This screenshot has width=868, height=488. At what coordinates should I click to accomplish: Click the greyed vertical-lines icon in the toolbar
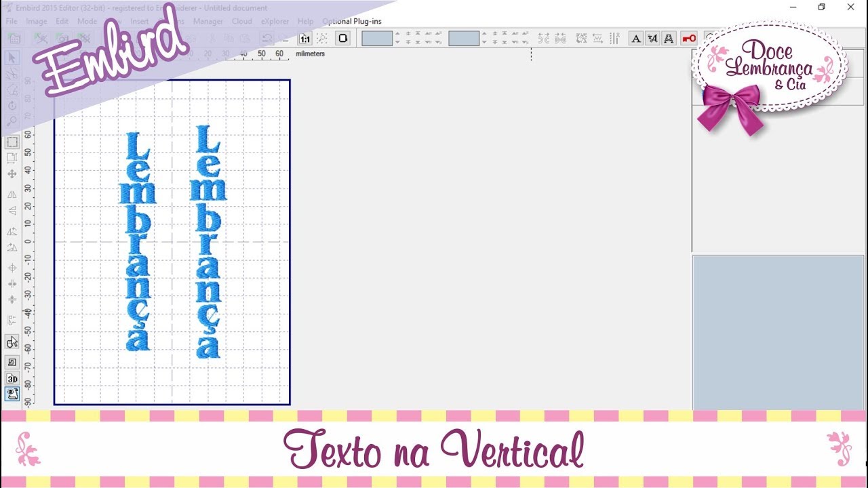[x=614, y=39]
